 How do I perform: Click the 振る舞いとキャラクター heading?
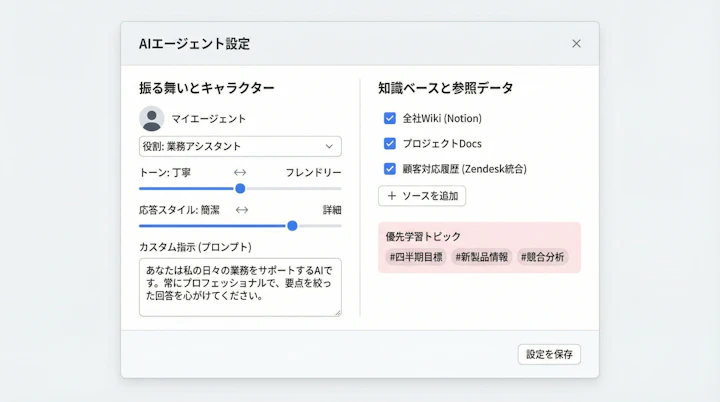point(207,87)
